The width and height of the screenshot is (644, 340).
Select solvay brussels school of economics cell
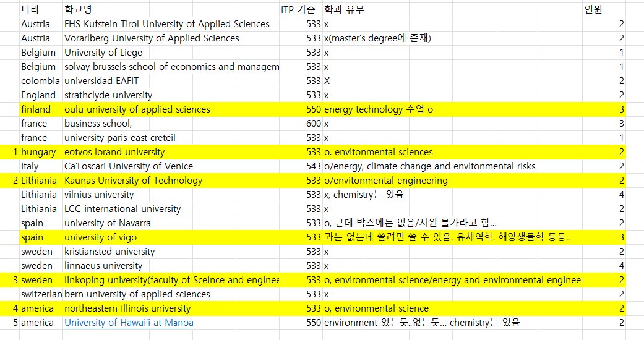172,67
